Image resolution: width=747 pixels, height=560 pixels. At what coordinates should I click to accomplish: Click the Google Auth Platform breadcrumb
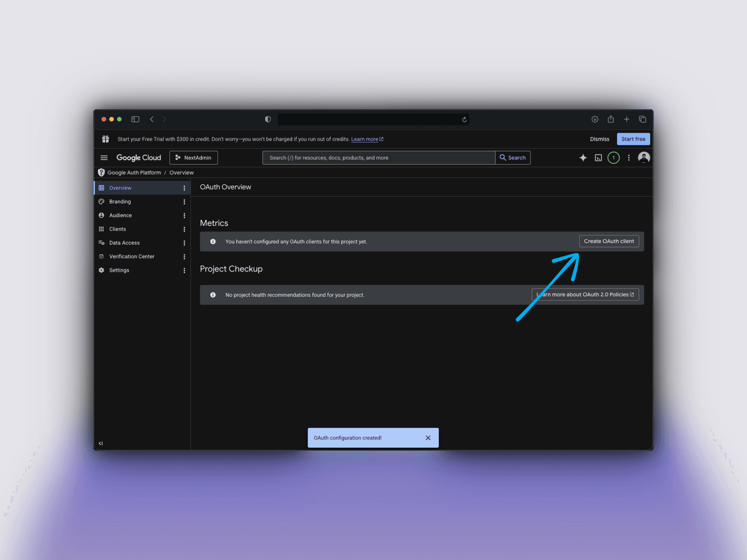click(134, 172)
